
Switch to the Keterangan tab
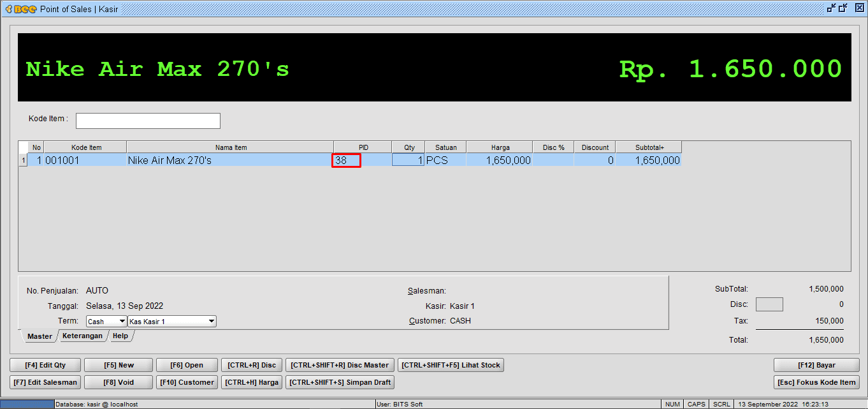point(82,336)
